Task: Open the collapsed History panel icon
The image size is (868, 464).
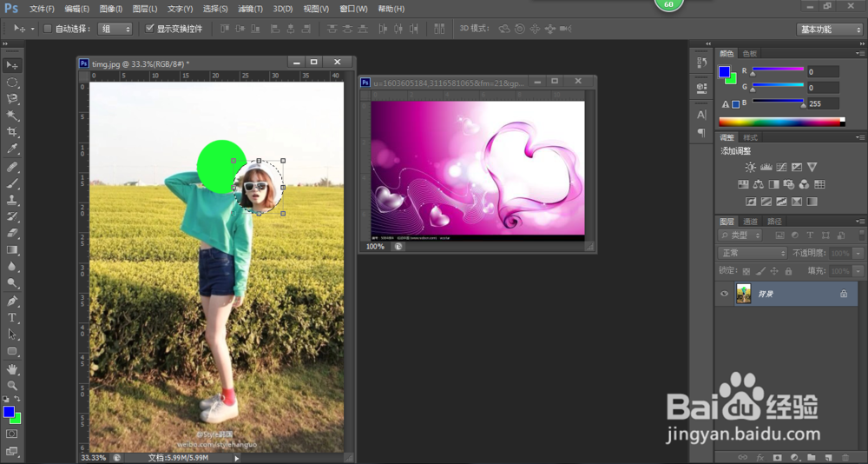Action: [701, 62]
